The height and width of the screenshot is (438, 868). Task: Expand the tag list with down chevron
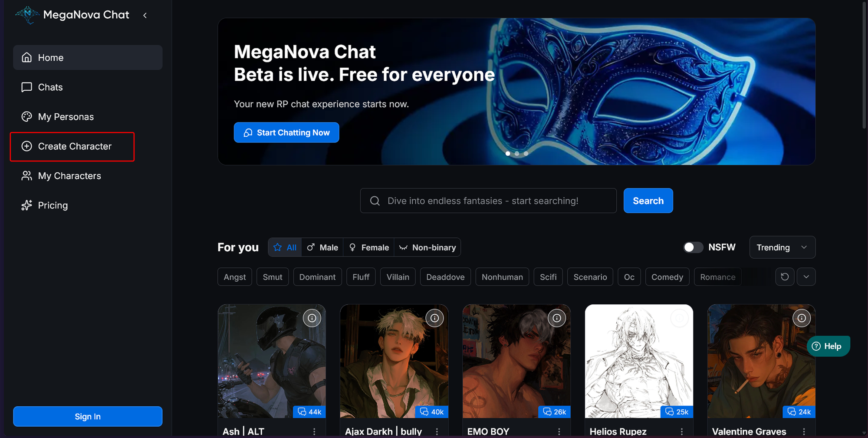[806, 277]
